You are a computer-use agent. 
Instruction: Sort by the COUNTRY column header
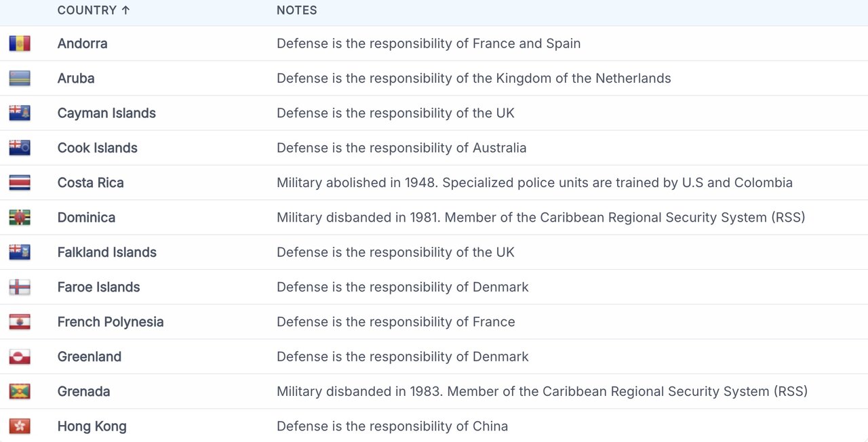87,10
